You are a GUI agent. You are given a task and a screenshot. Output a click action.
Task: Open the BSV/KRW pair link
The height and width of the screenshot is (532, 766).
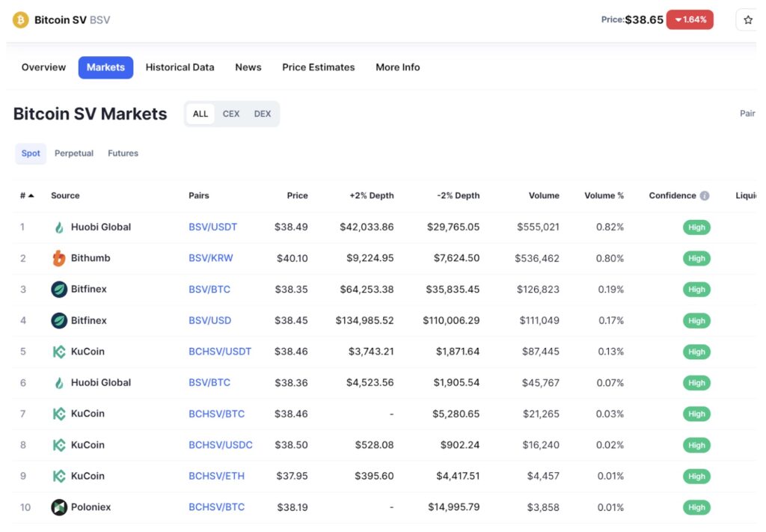[211, 258]
